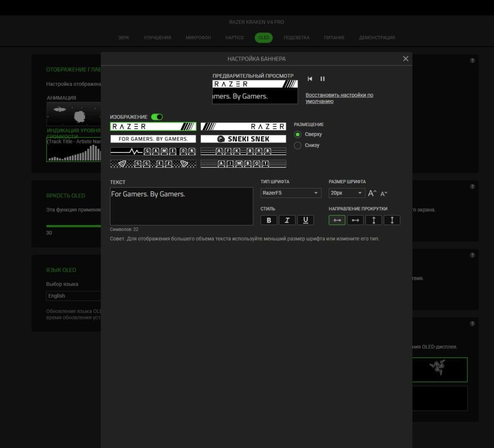Screen dimensions: 494x448
Task: Choose the SNEKI SNEK banner image
Action: tap(243, 139)
